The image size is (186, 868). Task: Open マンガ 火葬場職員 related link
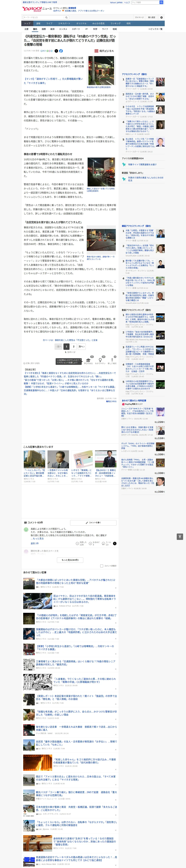click(53, 81)
